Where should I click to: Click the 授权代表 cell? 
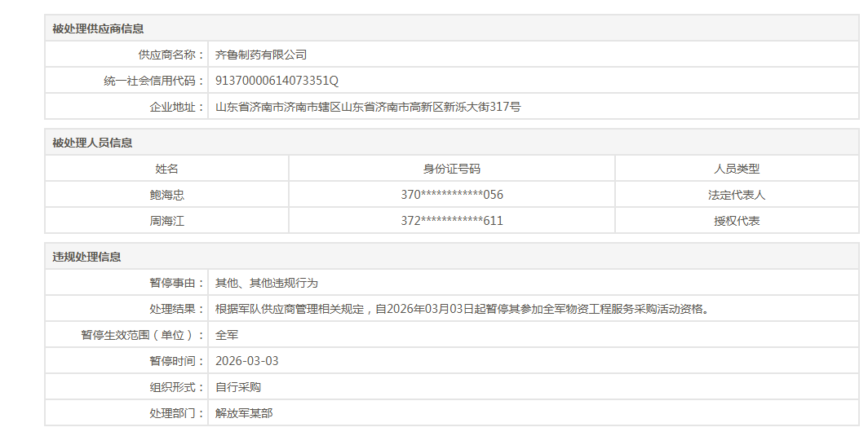pos(737,221)
